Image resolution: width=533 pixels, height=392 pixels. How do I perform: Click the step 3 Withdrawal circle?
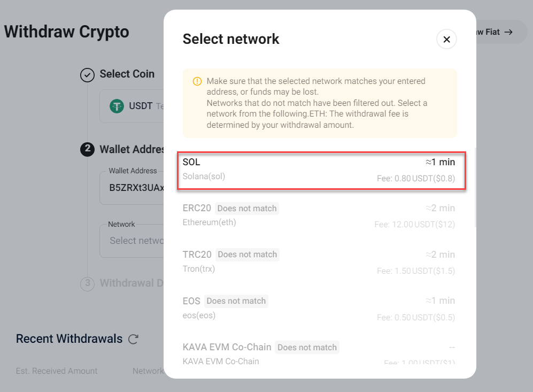(x=87, y=283)
